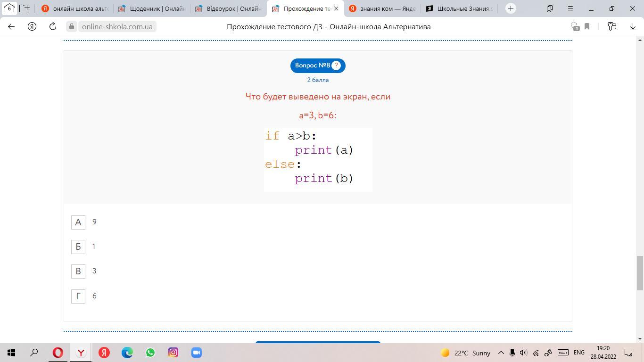Open Zoom from the taskbar
644x362 pixels.
[x=197, y=353]
